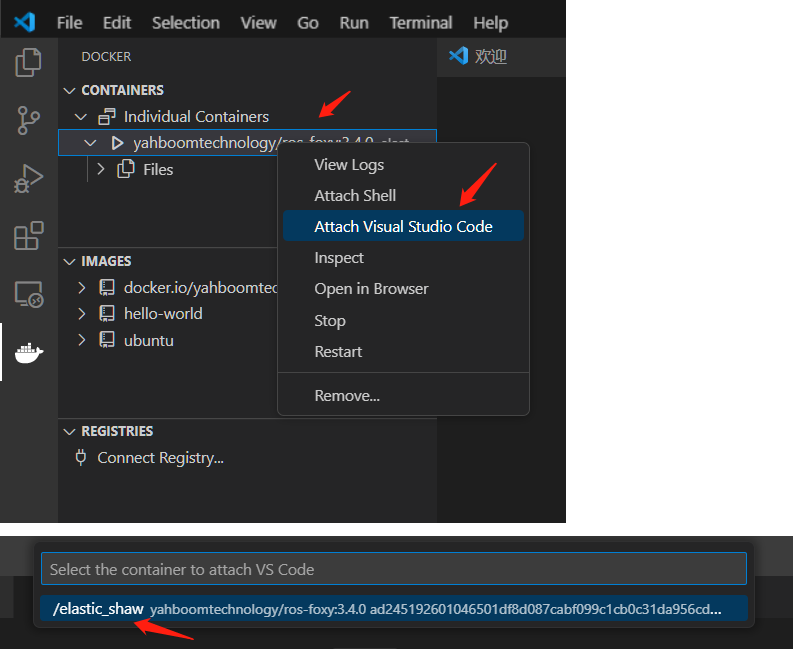
Task: Open the Terminal menu
Action: (421, 23)
